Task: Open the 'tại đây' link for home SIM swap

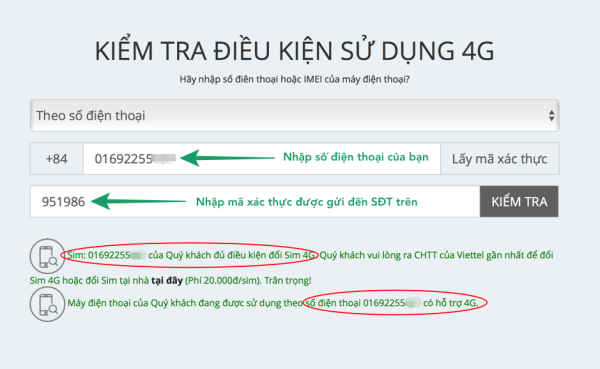Action: point(167,281)
